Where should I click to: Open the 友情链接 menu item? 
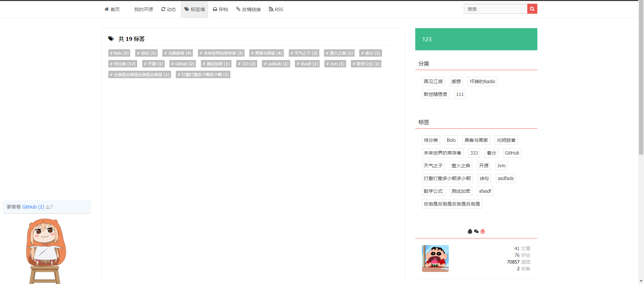pos(249,9)
